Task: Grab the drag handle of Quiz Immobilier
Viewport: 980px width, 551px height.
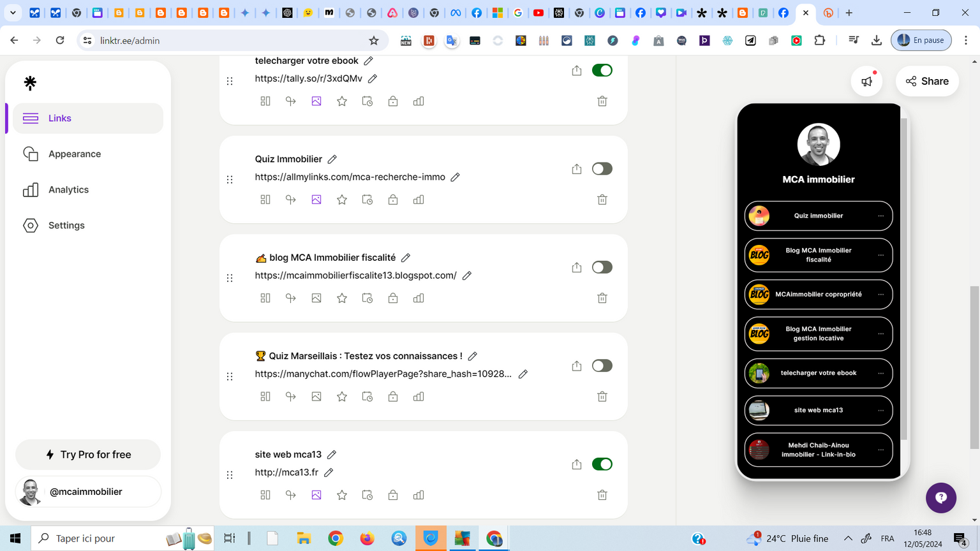Action: pos(230,180)
